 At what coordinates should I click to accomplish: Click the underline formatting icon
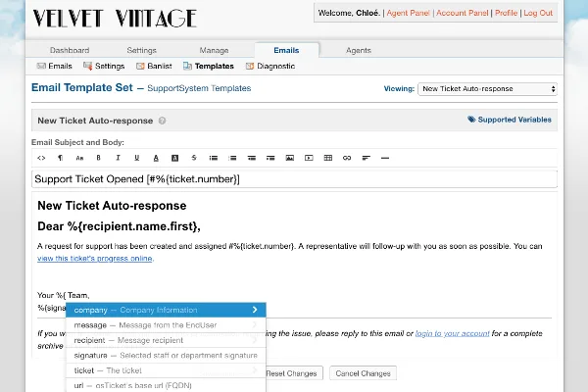(137, 158)
